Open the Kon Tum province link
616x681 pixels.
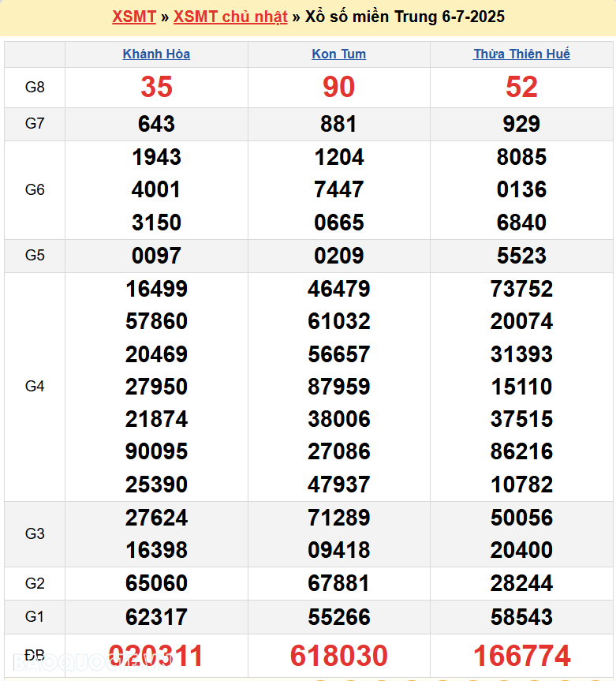coord(339,54)
